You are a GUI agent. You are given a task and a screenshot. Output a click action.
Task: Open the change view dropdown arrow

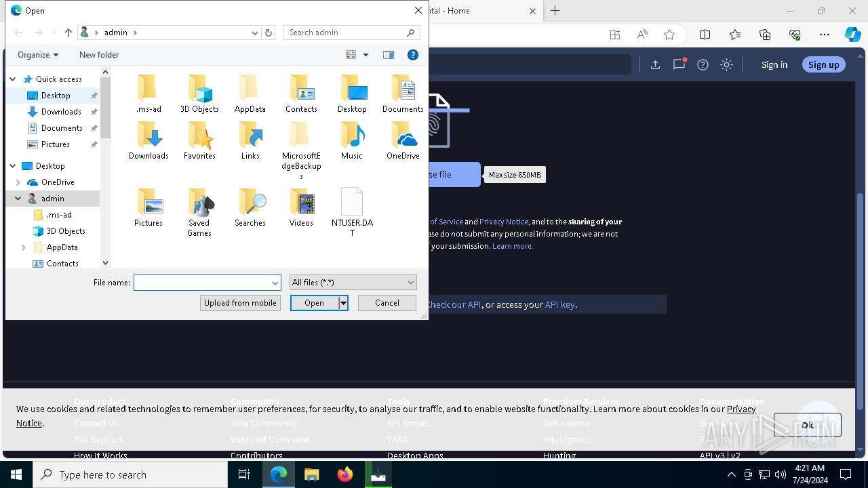pos(366,55)
